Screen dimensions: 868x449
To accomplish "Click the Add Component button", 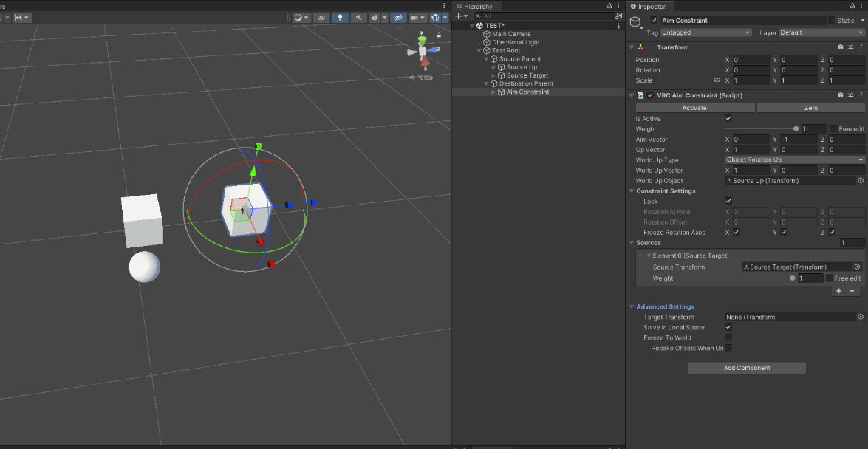I will coord(747,368).
